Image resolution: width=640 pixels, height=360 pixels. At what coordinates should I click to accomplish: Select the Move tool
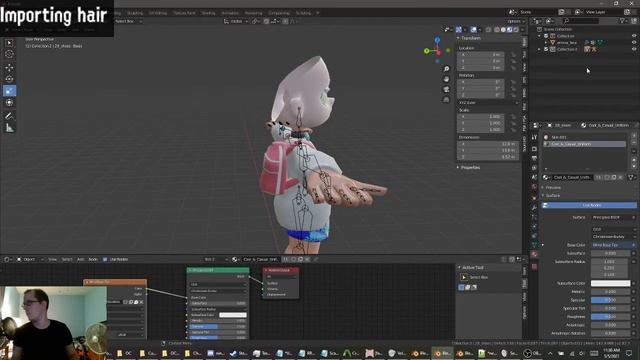click(x=9, y=67)
